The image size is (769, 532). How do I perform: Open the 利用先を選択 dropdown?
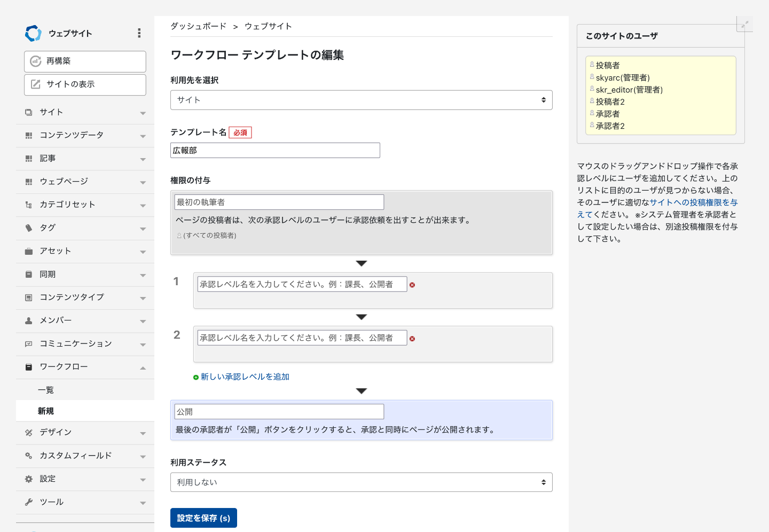coord(361,100)
